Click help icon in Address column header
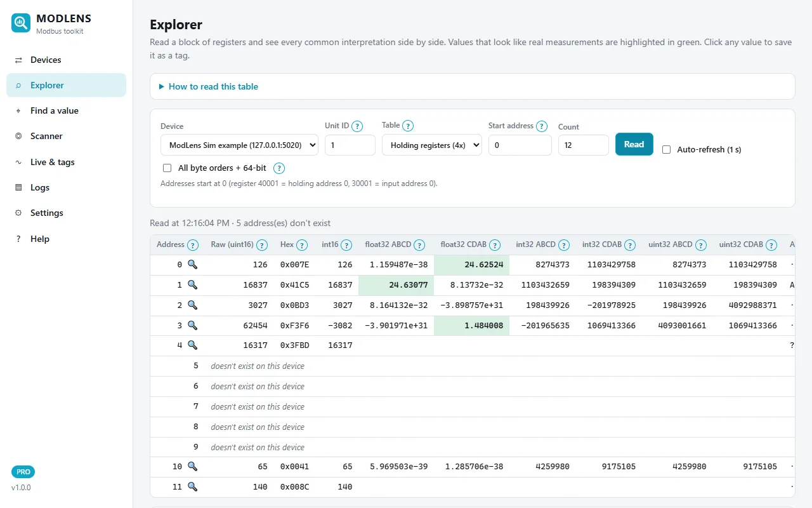The width and height of the screenshot is (812, 508). click(x=193, y=244)
